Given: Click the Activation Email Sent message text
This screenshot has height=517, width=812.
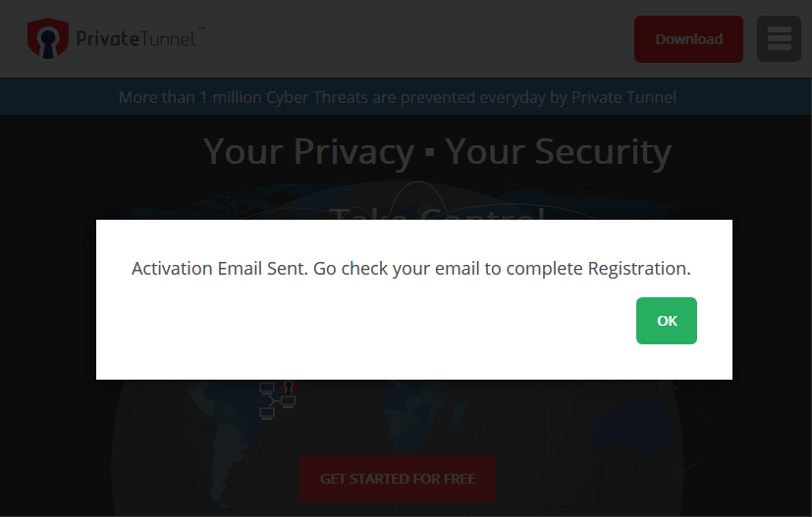Looking at the screenshot, I should pyautogui.click(x=411, y=269).
